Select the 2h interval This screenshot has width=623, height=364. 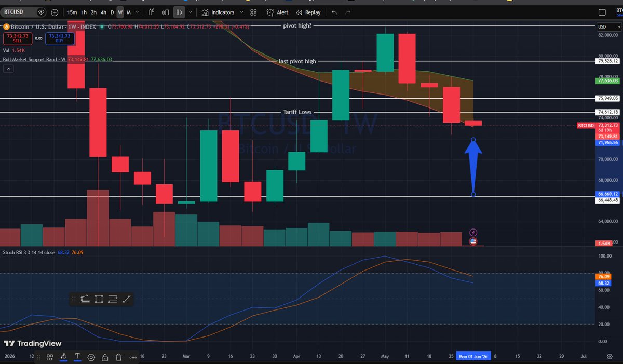pos(93,12)
